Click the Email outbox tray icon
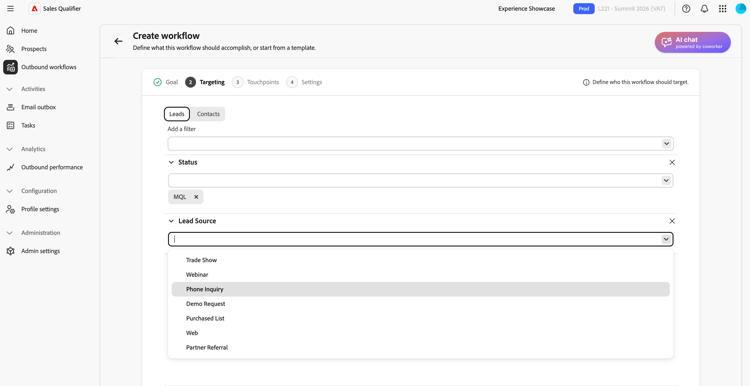Viewport: 750px width, 386px height. (11, 107)
